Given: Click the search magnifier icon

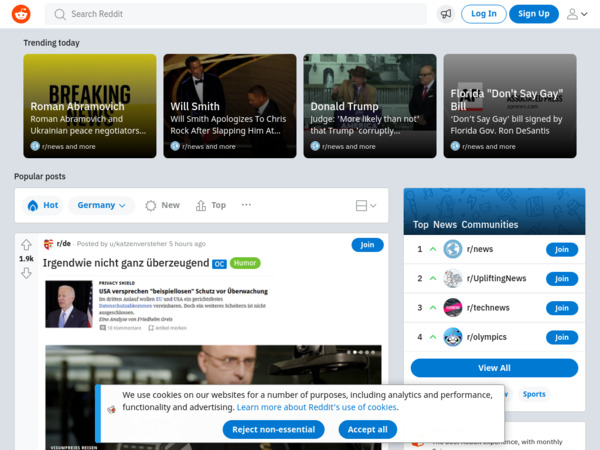Looking at the screenshot, I should pos(60,15).
